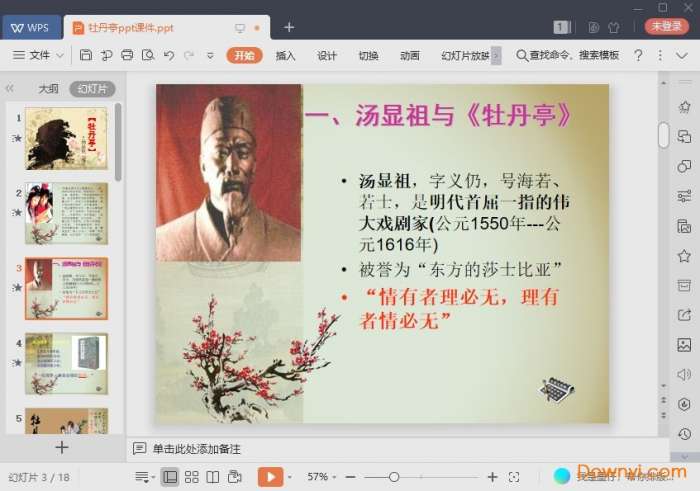Open Print Preview icon
This screenshot has width=700, height=491.
(148, 55)
